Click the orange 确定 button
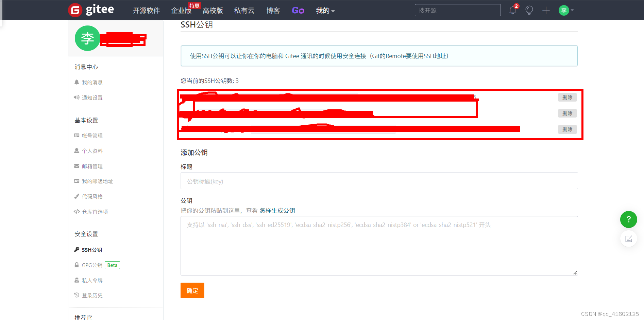 pyautogui.click(x=192, y=290)
